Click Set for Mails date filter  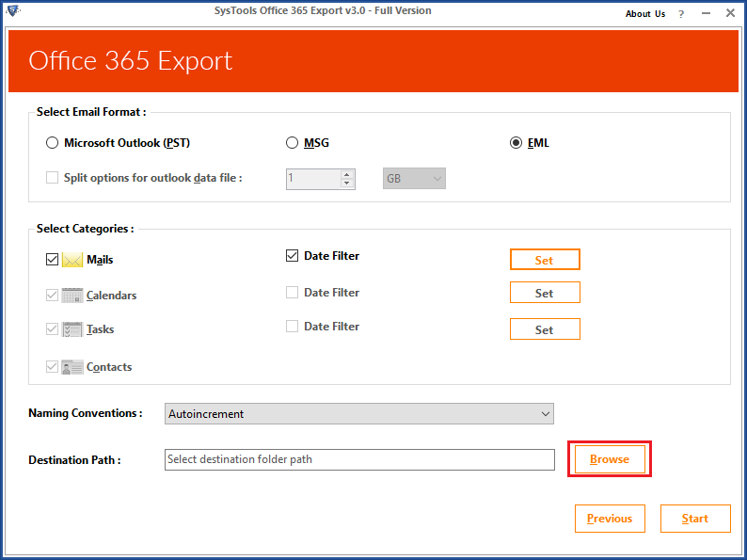click(545, 260)
